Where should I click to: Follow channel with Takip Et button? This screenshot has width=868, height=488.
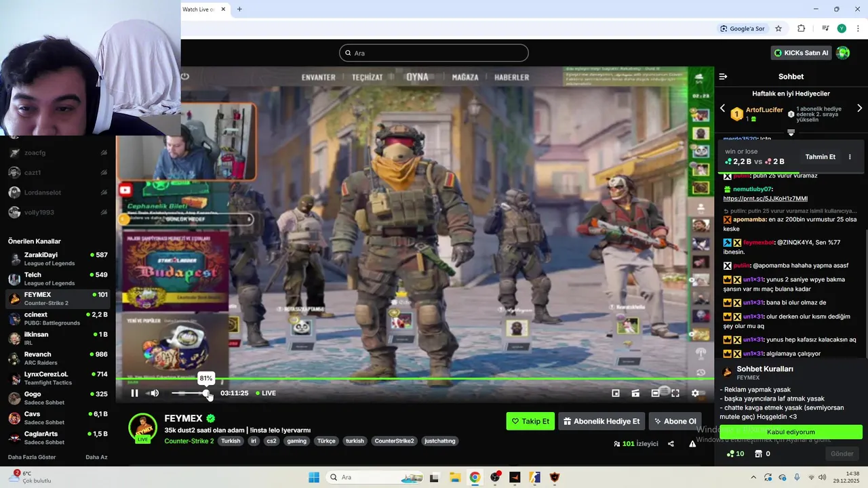point(530,421)
